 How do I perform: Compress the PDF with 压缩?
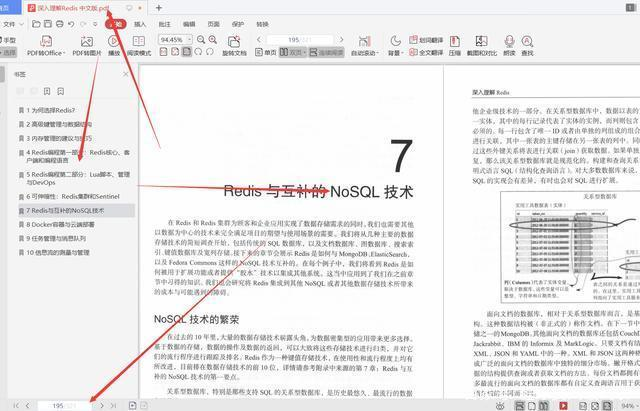coord(455,45)
